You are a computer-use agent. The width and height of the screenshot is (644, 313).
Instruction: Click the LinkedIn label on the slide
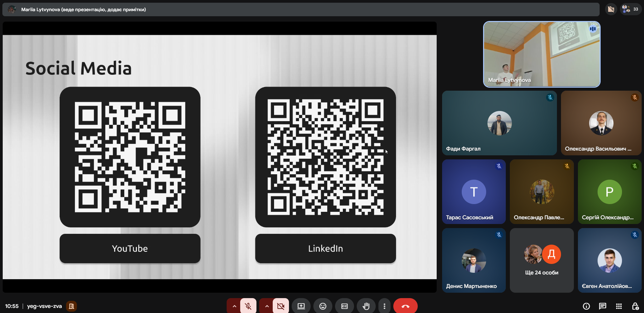click(326, 248)
